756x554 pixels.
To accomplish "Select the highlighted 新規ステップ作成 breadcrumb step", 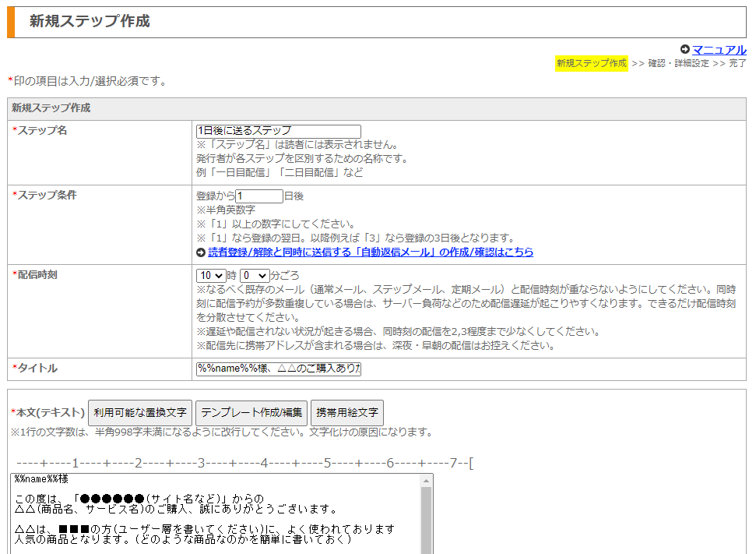I will click(x=592, y=63).
